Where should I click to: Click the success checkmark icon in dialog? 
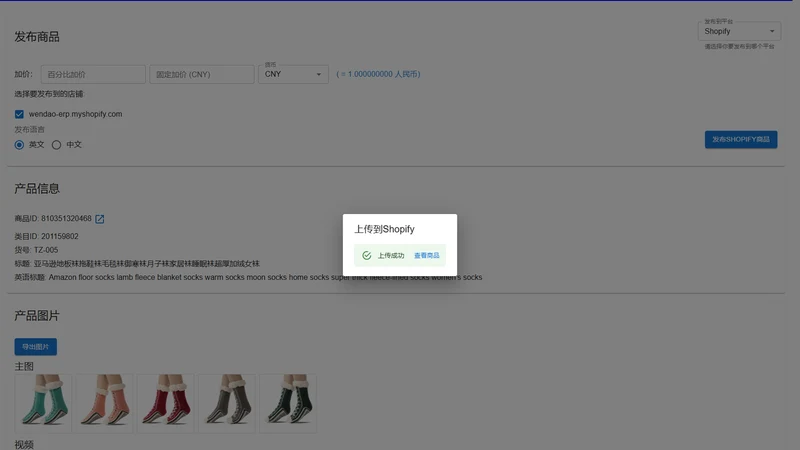coord(366,256)
